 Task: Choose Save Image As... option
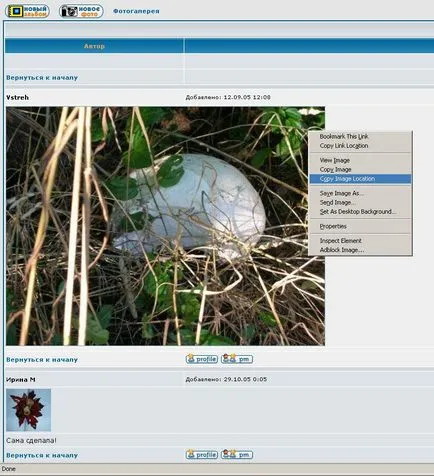click(360, 193)
